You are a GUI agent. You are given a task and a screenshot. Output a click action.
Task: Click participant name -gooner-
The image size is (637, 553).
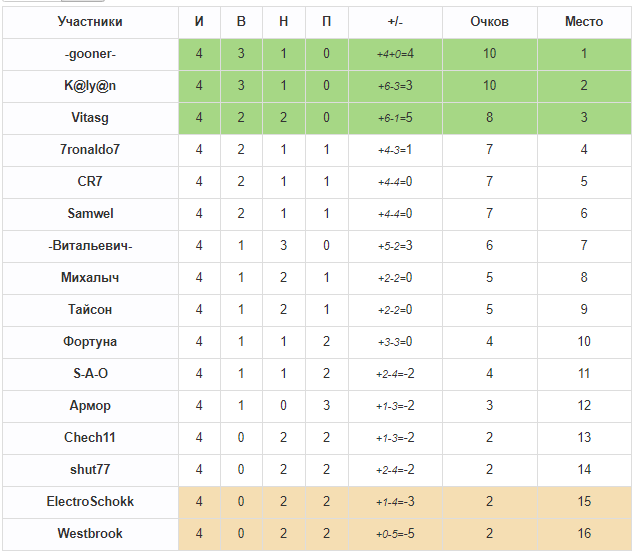click(x=90, y=54)
